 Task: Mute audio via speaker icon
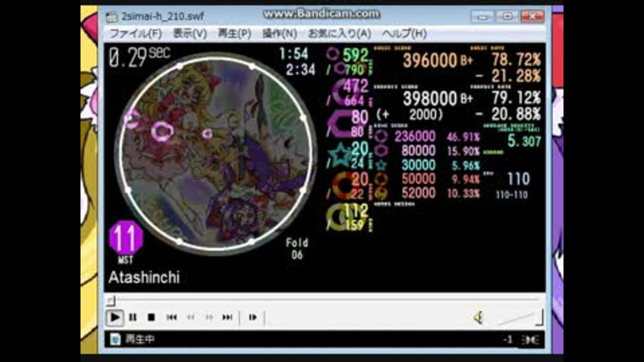(478, 317)
